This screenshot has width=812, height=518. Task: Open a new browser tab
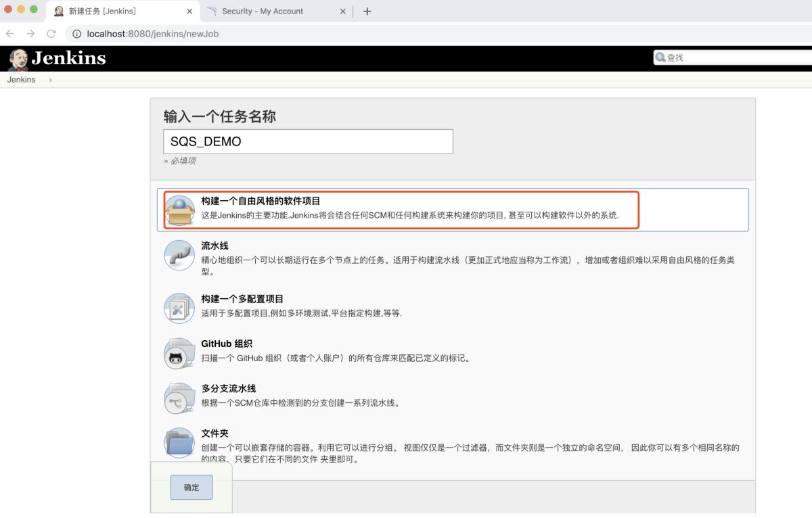[367, 11]
